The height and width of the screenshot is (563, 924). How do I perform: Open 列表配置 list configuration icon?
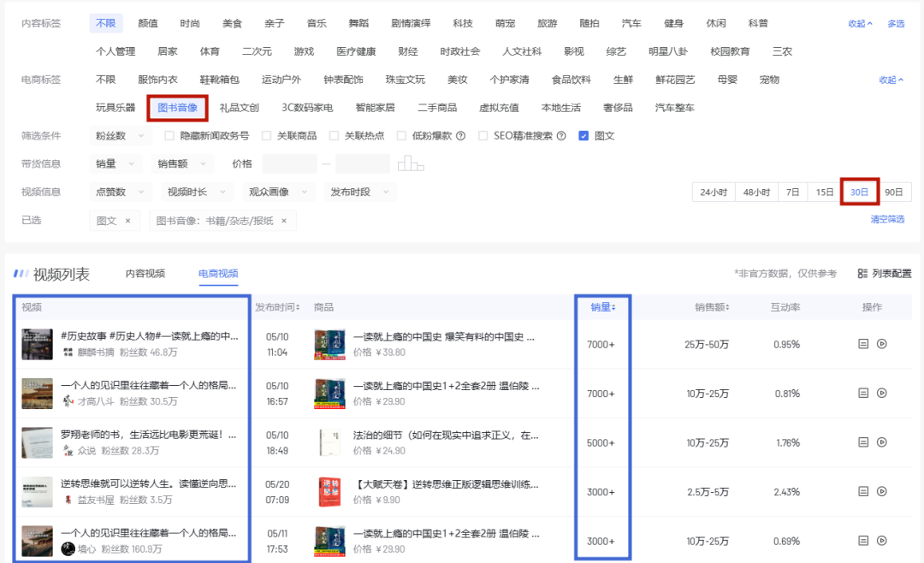click(x=862, y=274)
